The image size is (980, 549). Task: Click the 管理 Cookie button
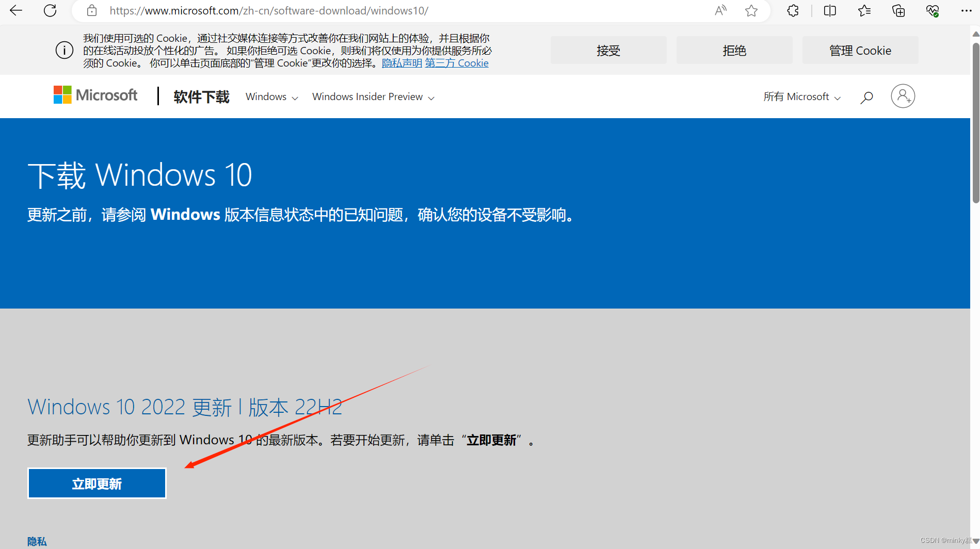tap(860, 50)
